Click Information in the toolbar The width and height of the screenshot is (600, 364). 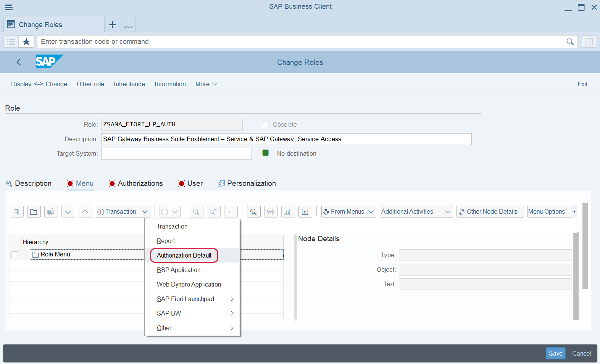(170, 84)
